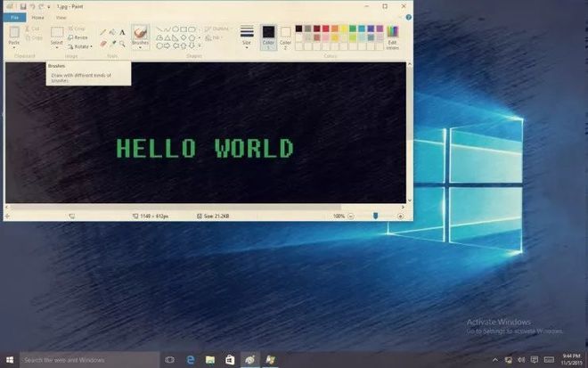Viewport: 588px width, 368px height.
Task: Choose the yellow palette swatch
Action: [344, 29]
